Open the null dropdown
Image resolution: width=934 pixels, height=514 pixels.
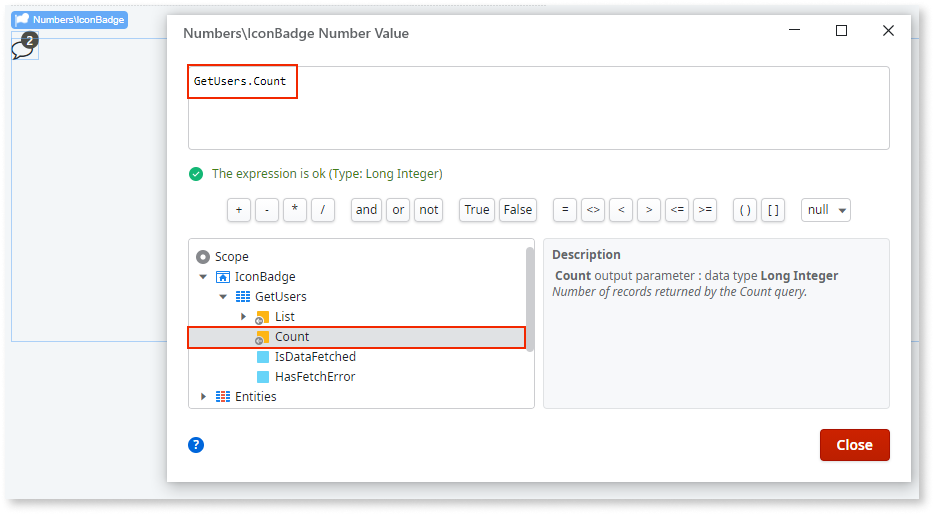[825, 210]
